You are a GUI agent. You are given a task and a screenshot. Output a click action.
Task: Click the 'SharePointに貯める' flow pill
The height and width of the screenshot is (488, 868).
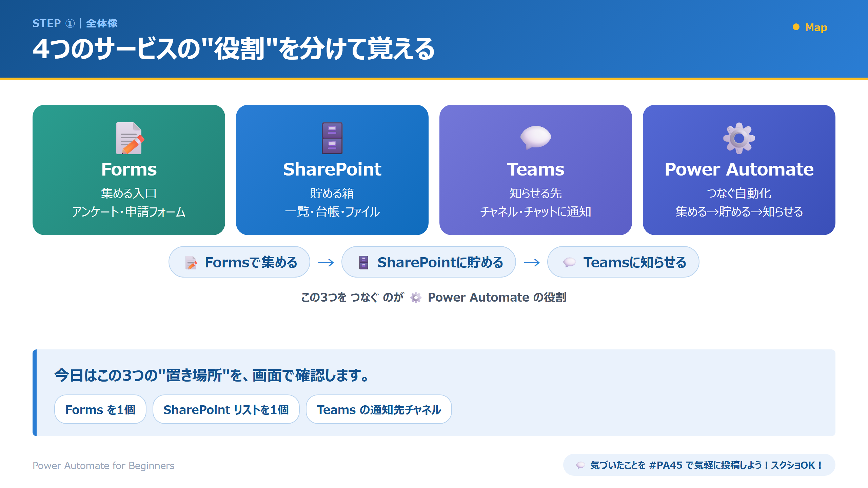(x=429, y=262)
